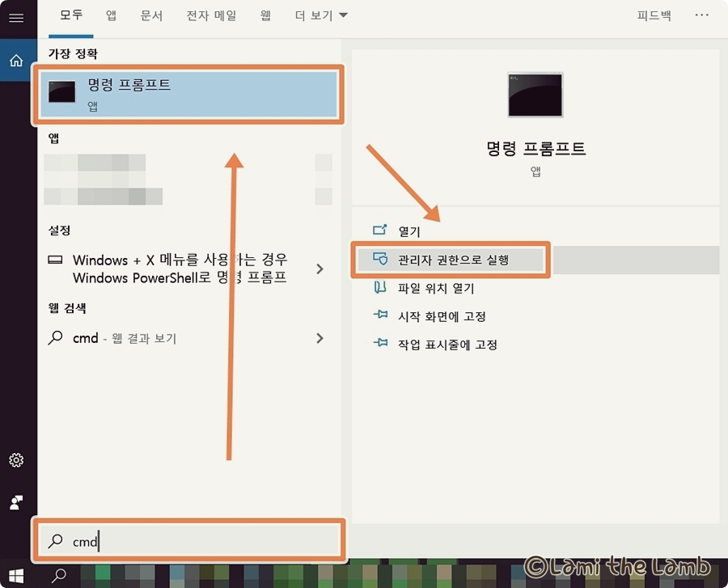This screenshot has width=728, height=588.
Task: Expand the cmd web search result arrow
Action: coord(320,338)
